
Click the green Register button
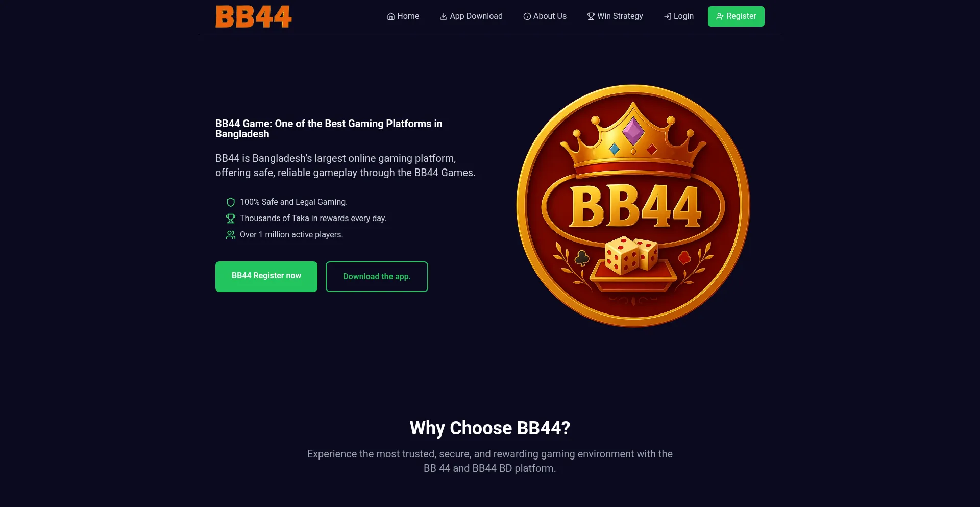pos(736,16)
